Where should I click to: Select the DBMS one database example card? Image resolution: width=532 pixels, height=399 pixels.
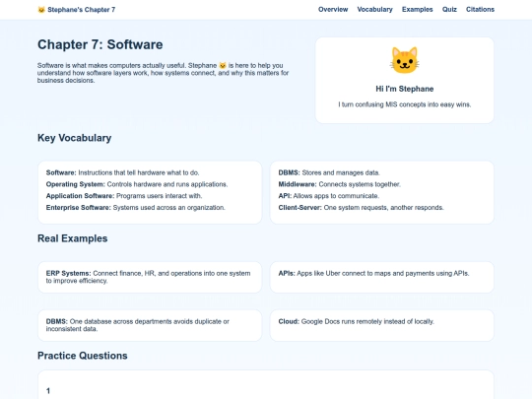pos(150,325)
